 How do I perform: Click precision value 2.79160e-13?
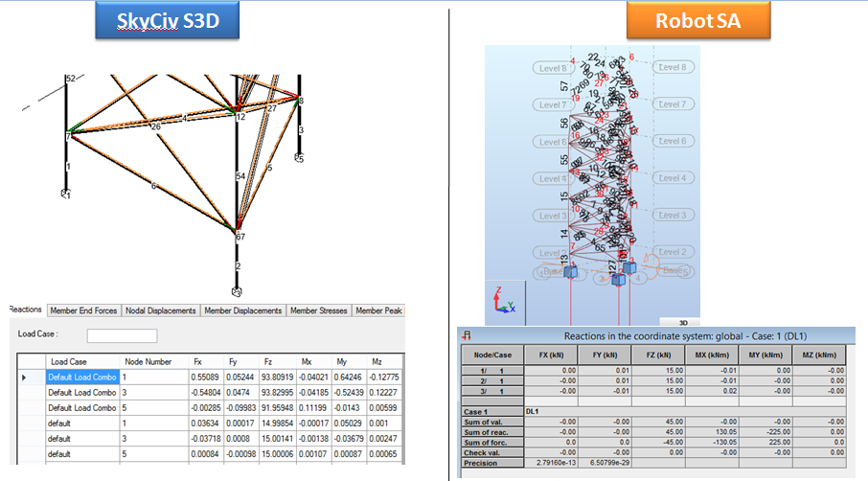(x=551, y=463)
